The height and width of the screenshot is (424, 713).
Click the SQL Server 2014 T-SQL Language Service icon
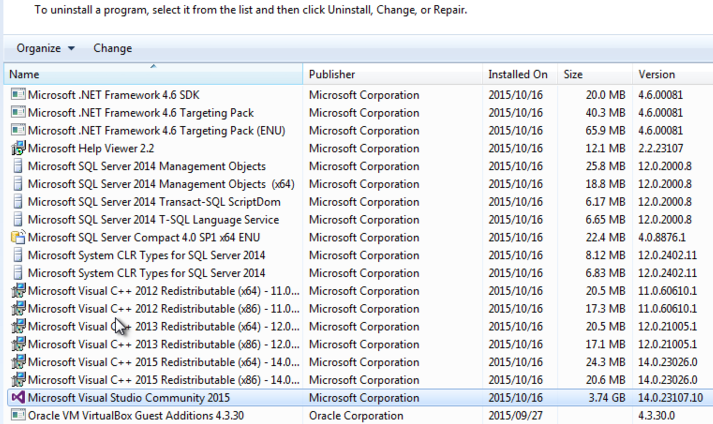(x=17, y=220)
